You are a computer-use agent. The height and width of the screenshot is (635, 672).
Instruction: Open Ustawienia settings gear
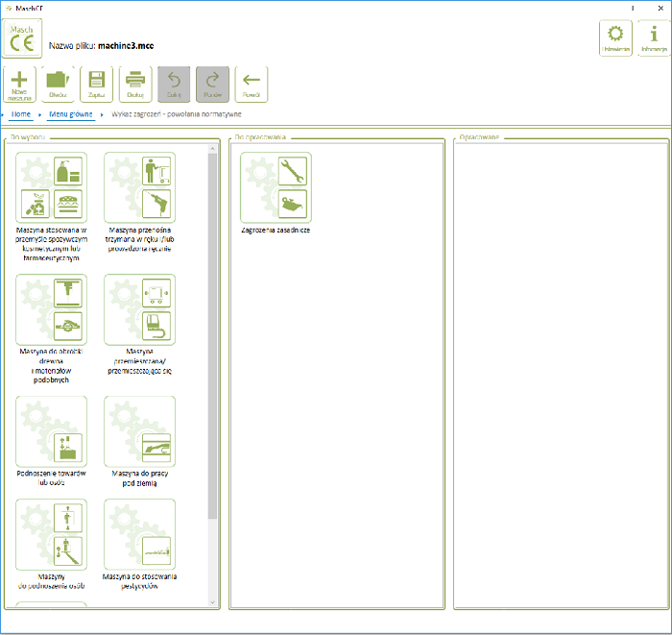point(615,38)
